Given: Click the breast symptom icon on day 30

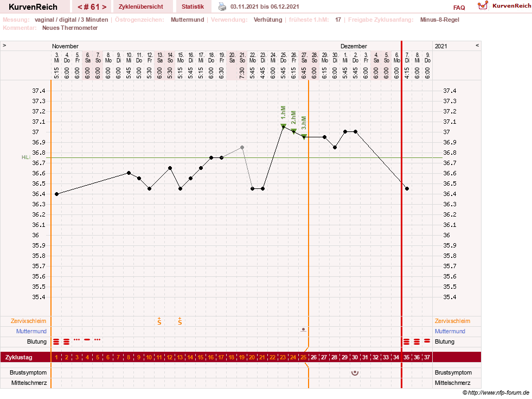Looking at the screenshot, I should click(x=355, y=373).
